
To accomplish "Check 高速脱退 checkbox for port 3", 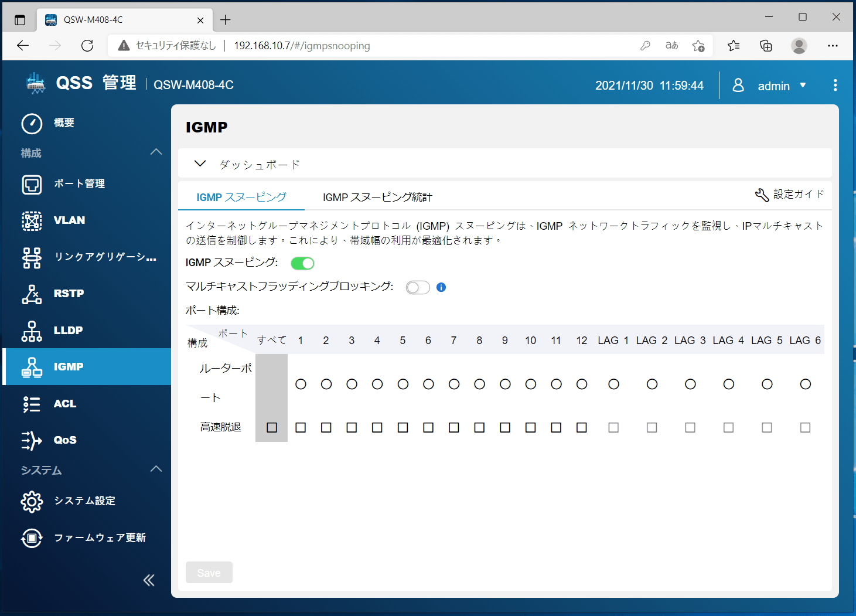I will [x=352, y=428].
